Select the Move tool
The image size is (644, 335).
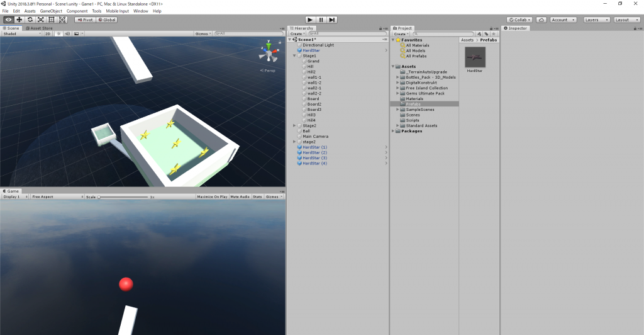point(19,20)
